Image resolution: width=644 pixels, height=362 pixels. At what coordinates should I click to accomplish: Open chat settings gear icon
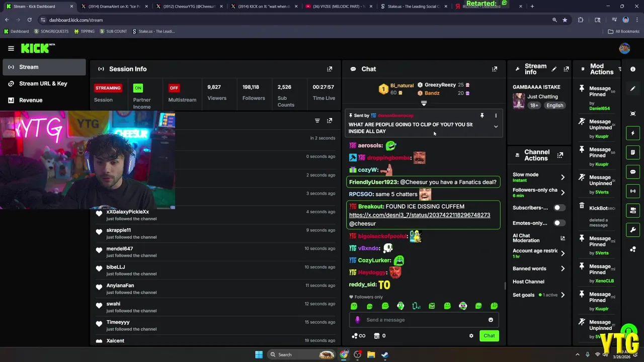[471, 336]
